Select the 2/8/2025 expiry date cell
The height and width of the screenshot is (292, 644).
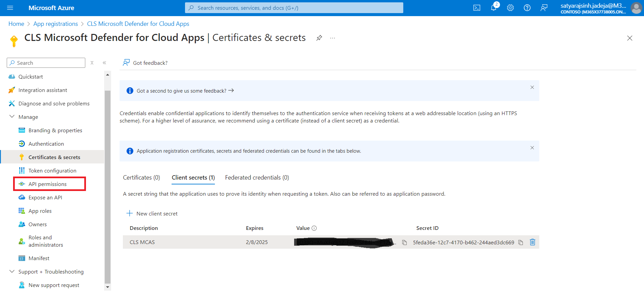[x=257, y=242]
